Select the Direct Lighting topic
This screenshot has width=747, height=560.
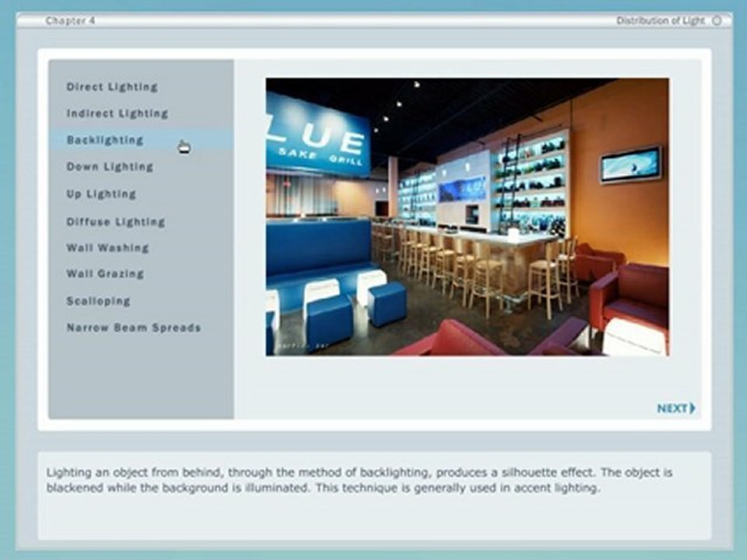[x=112, y=86]
